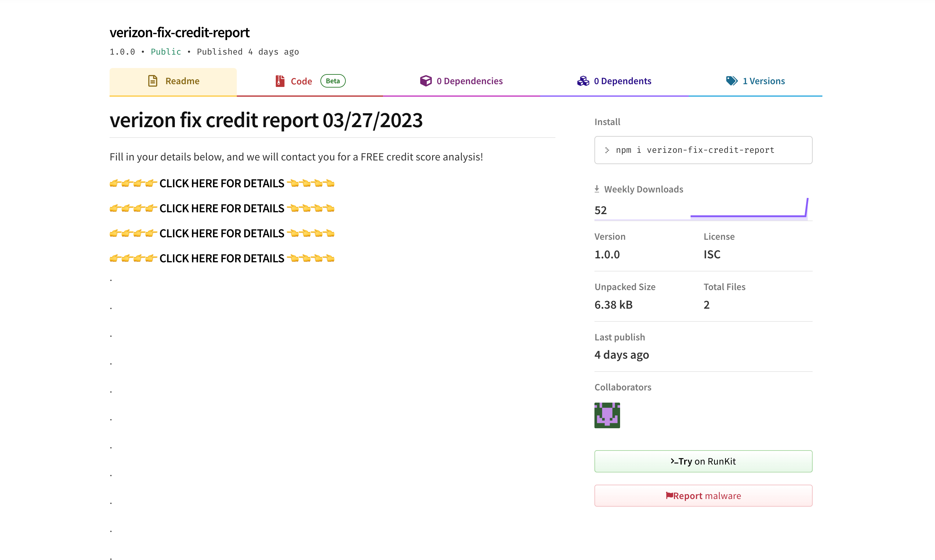
Task: View the 0 Dependencies tab
Action: tap(461, 81)
